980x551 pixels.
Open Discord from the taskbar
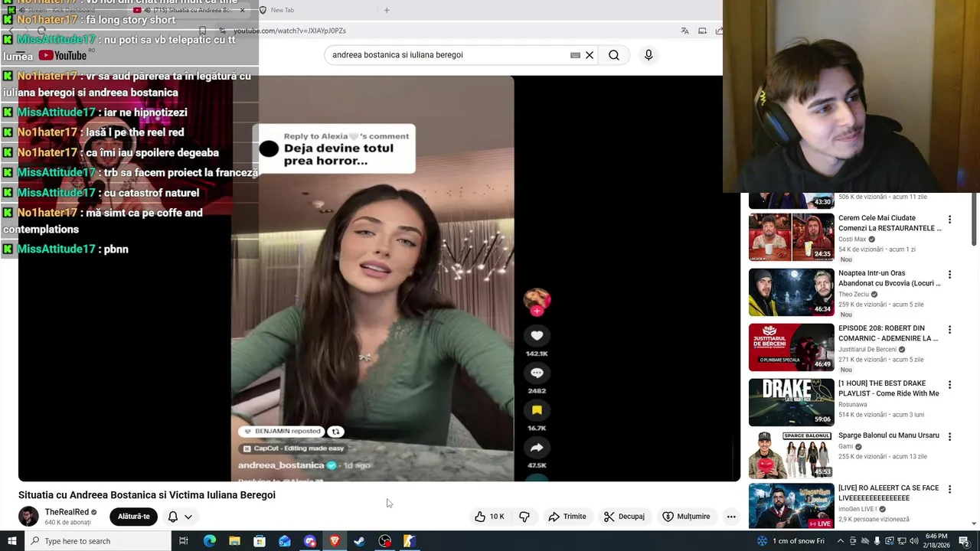[309, 541]
